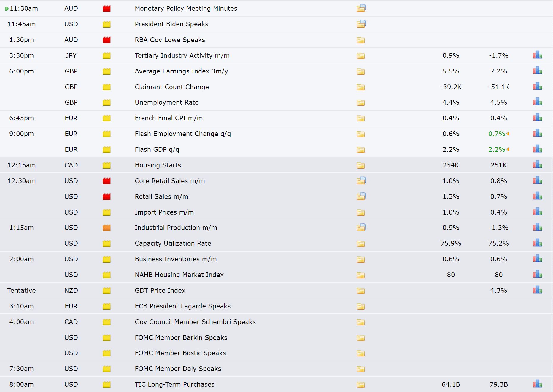Open detail folder for President Biden Speaks
The width and height of the screenshot is (553, 392).
pyautogui.click(x=361, y=24)
